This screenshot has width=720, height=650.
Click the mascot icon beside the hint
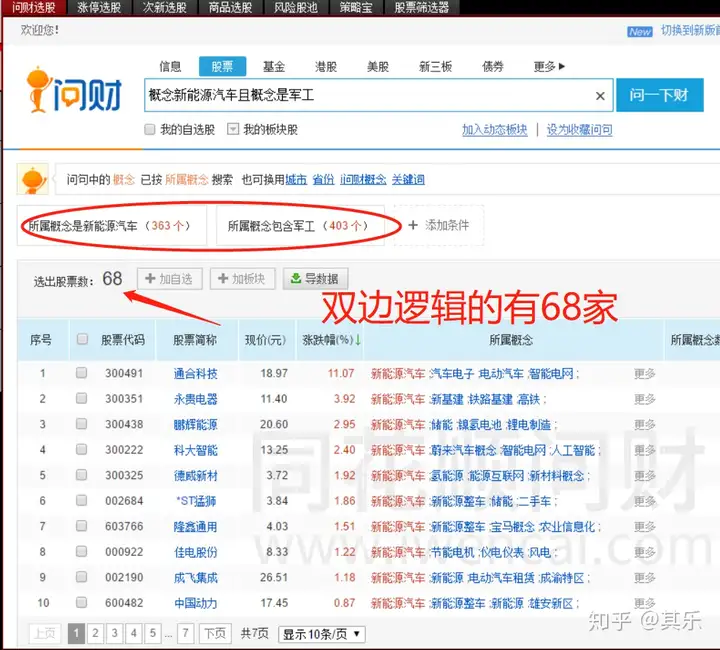[x=33, y=179]
